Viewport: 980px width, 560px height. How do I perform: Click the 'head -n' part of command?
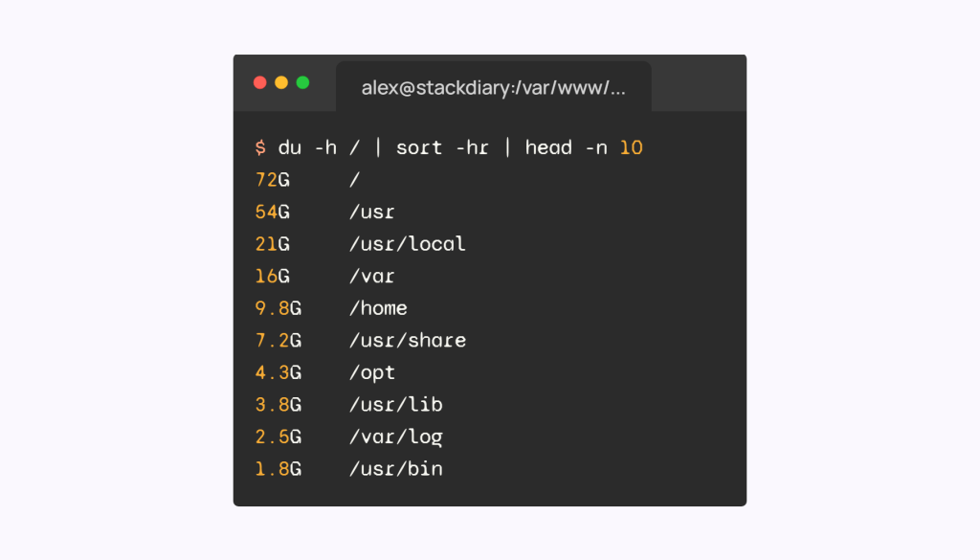point(566,147)
